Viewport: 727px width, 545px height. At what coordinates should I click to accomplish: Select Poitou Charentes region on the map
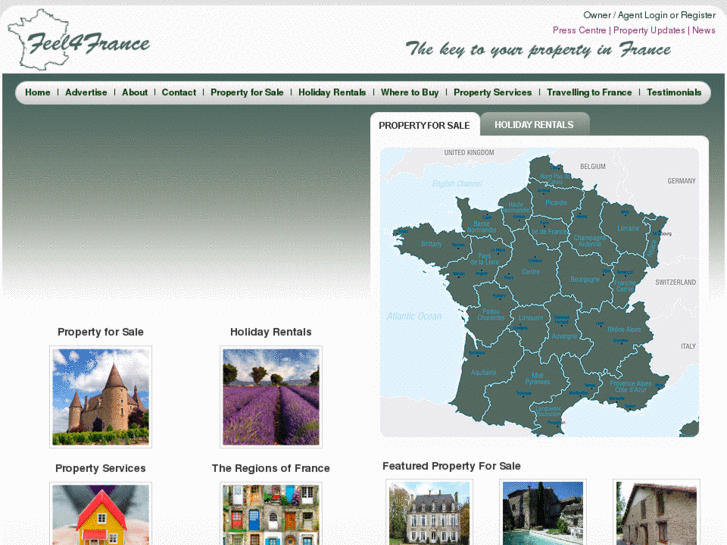[x=491, y=314]
